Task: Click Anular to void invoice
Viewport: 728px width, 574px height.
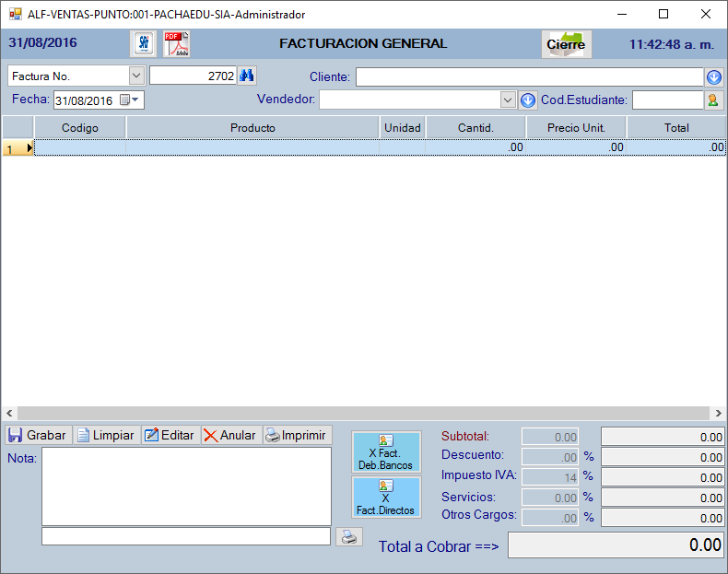Action: (x=230, y=435)
